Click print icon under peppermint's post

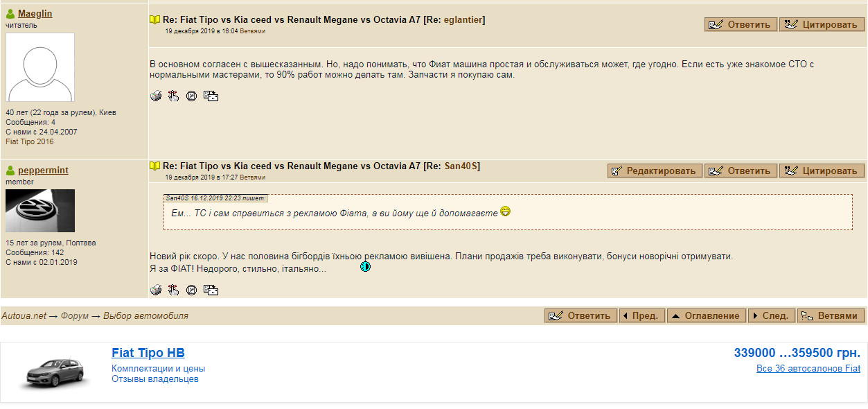pyautogui.click(x=156, y=290)
